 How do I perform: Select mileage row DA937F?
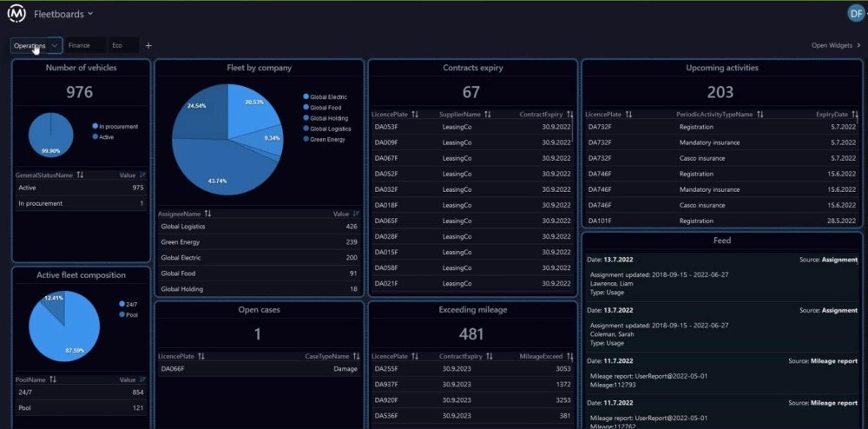(473, 384)
